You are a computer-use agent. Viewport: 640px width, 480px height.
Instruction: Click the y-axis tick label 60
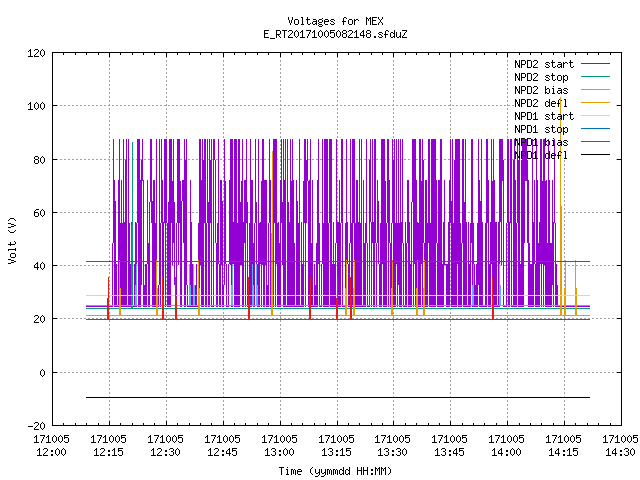[x=39, y=213]
